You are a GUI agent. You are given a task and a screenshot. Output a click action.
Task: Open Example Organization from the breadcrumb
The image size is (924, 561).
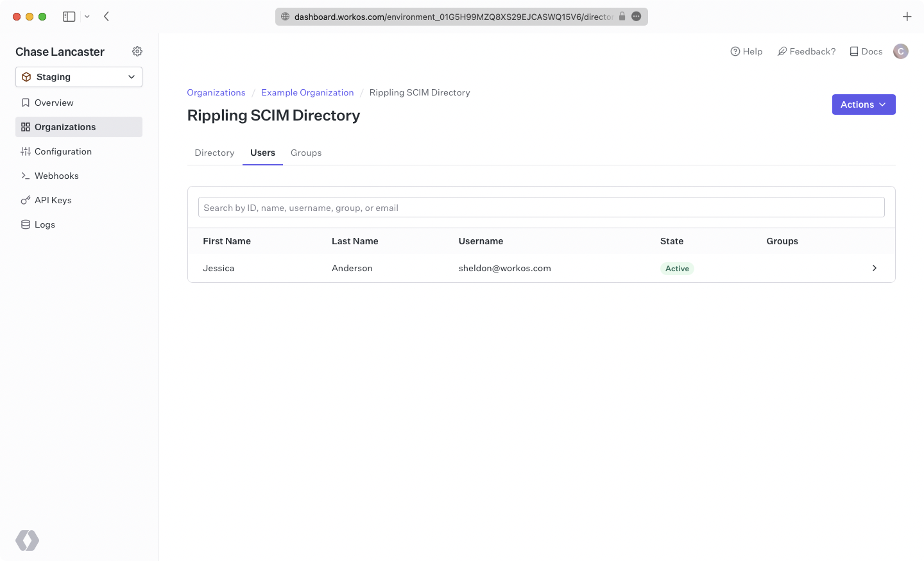(x=307, y=92)
